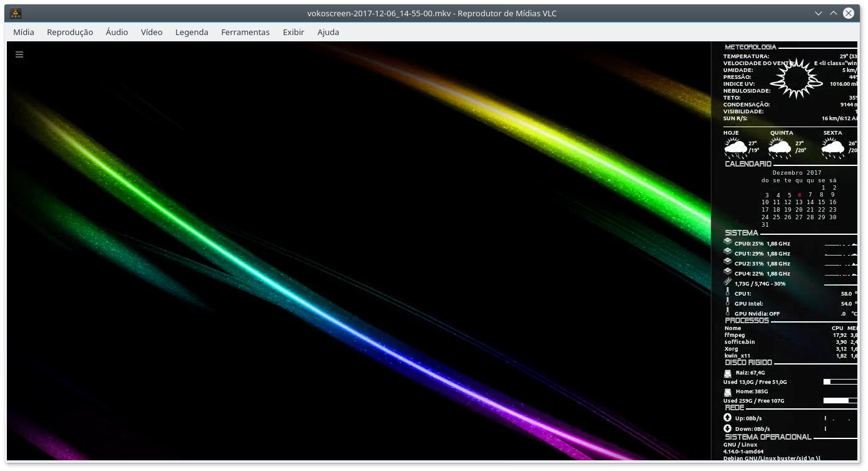Open the Reprodução menu
The image size is (868, 471).
tap(70, 32)
